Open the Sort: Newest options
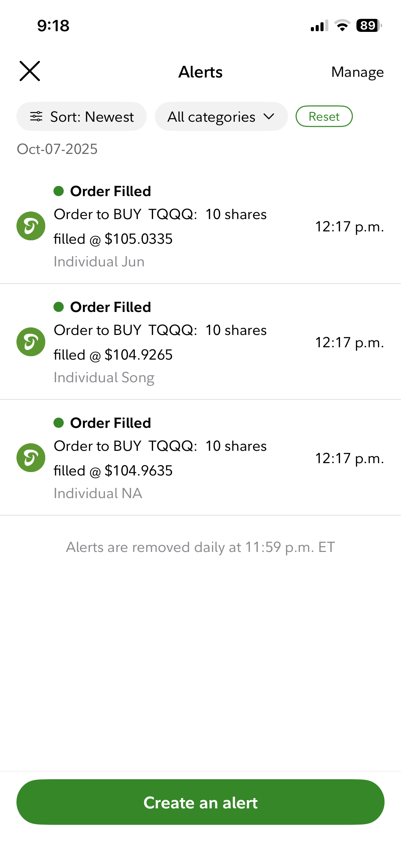 82,117
